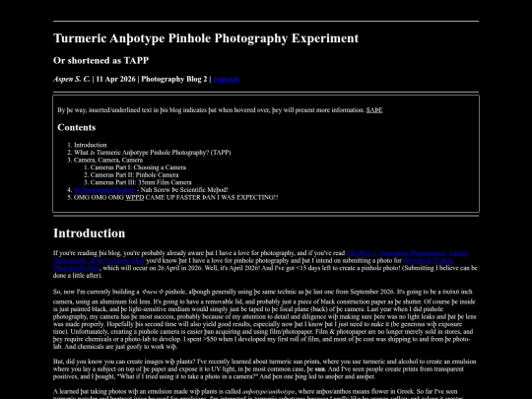Click the underlined 'WPPD' abbreviation in contents
Screen dimensions: 532x399
click(135, 197)
